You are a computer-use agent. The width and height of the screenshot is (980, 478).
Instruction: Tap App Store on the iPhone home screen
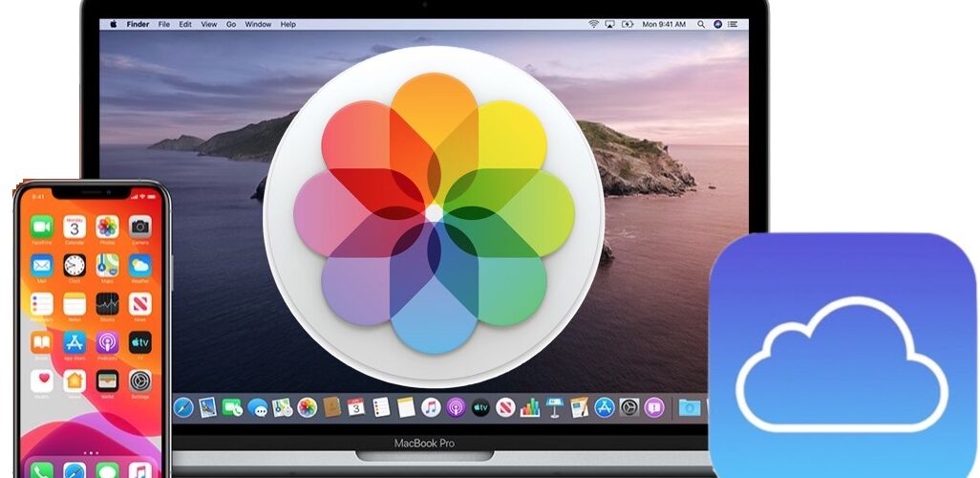75,342
